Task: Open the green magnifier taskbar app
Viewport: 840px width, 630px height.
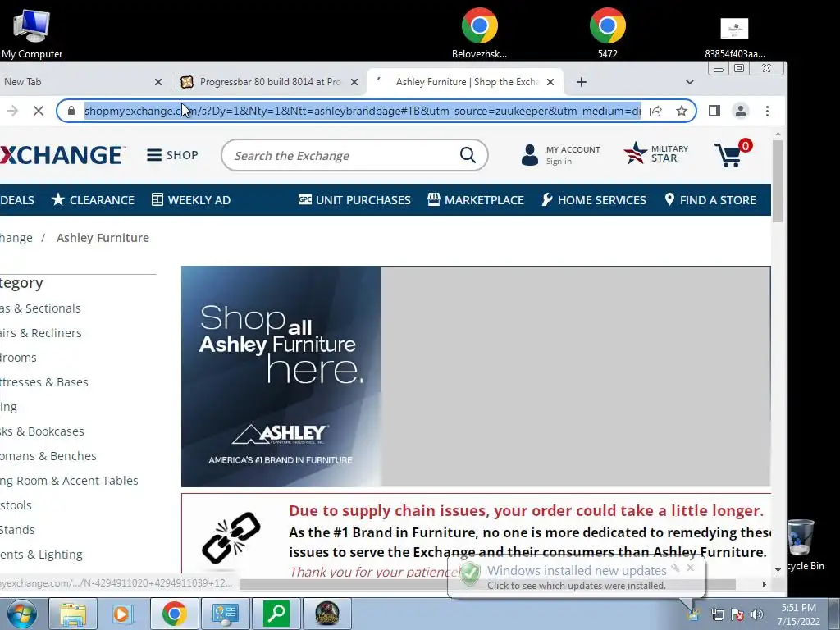Action: tap(276, 614)
